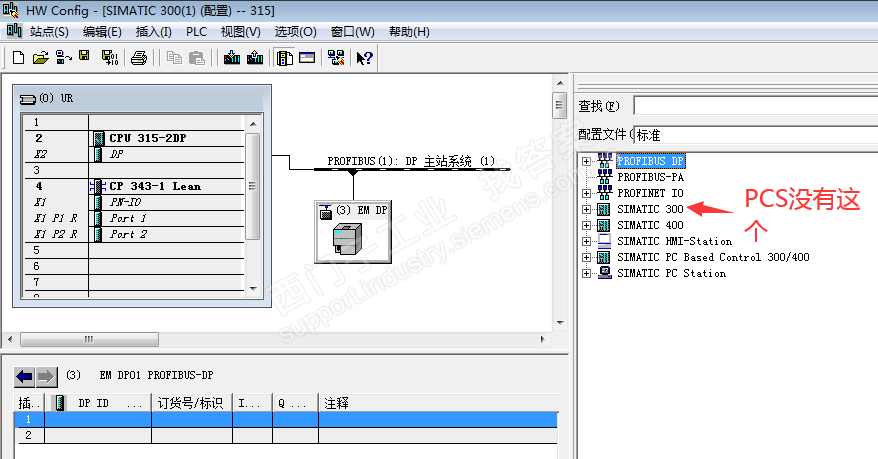The height and width of the screenshot is (459, 878).
Task: Expand SIMATIC PC Based Control 300/400 node
Action: click(586, 257)
